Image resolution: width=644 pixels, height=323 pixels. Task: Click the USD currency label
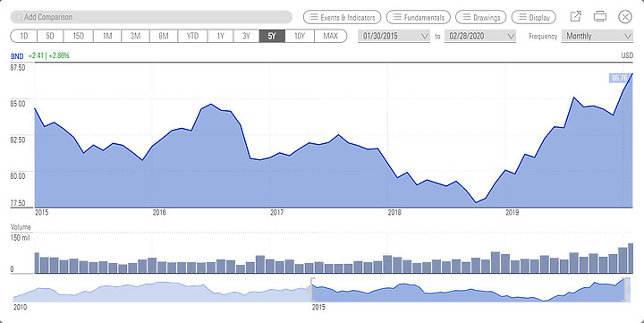tap(627, 55)
